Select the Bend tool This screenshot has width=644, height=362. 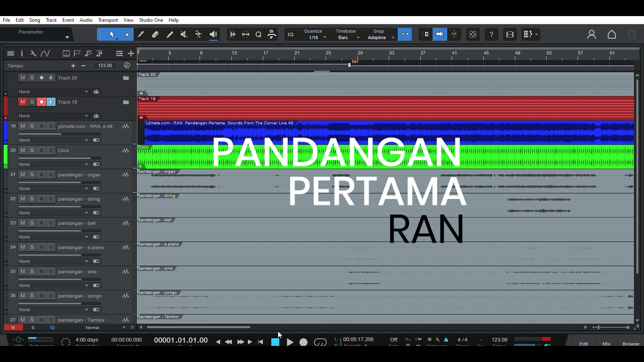[x=198, y=35]
